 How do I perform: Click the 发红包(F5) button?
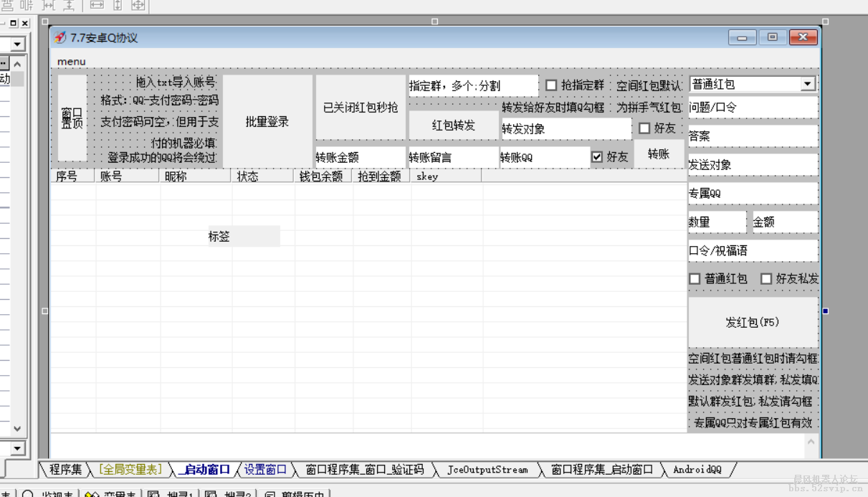753,323
